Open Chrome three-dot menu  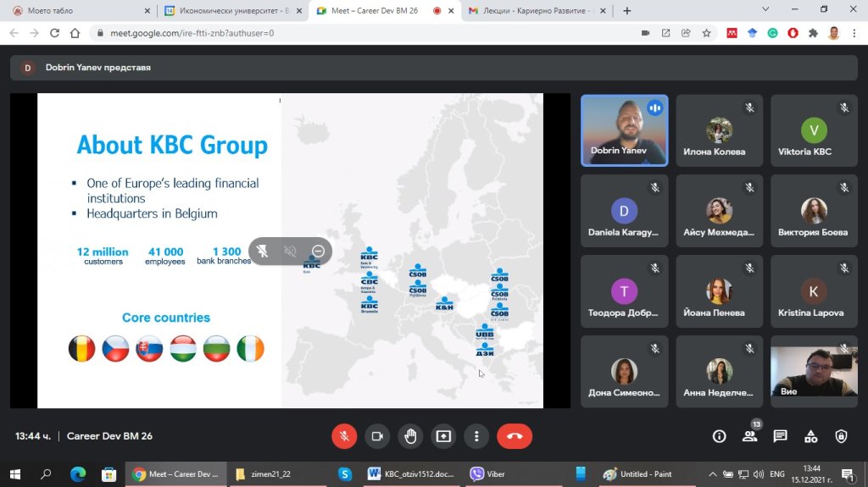[x=854, y=33]
